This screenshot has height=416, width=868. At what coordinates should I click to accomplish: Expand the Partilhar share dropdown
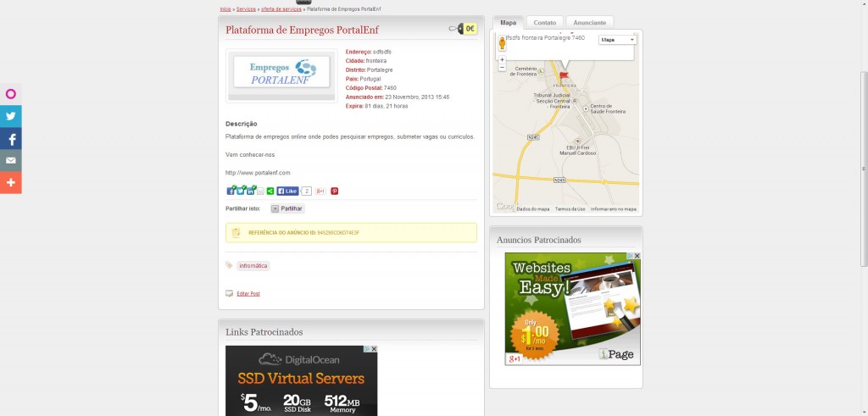click(287, 208)
